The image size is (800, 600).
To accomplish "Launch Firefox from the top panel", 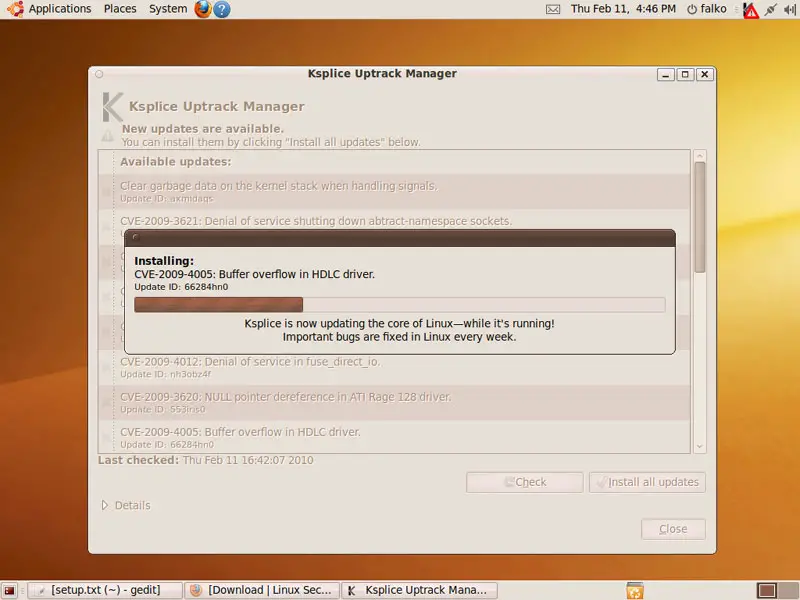I will [203, 9].
